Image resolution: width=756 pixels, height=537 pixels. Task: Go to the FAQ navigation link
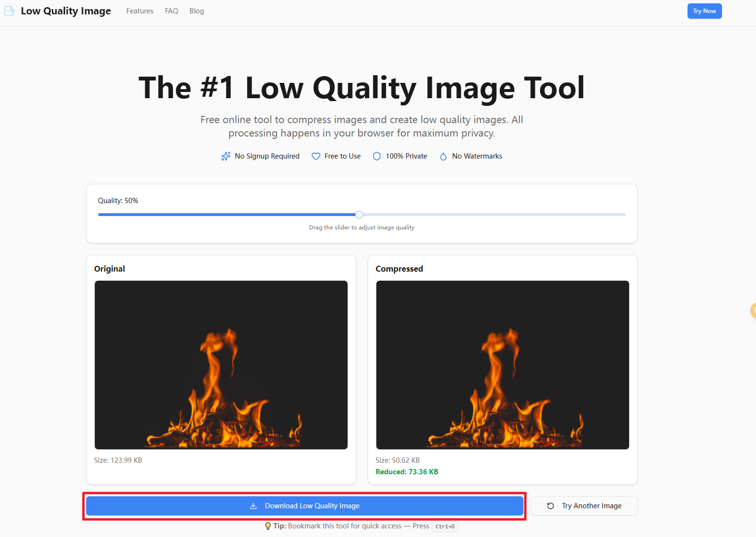[171, 11]
